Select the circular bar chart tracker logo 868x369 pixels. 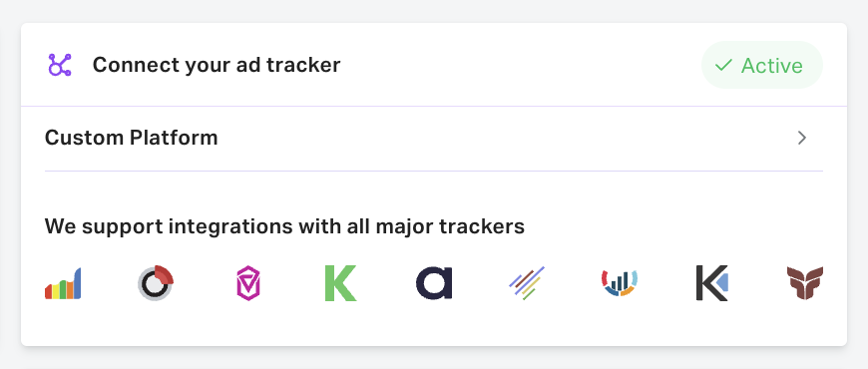[x=620, y=282]
